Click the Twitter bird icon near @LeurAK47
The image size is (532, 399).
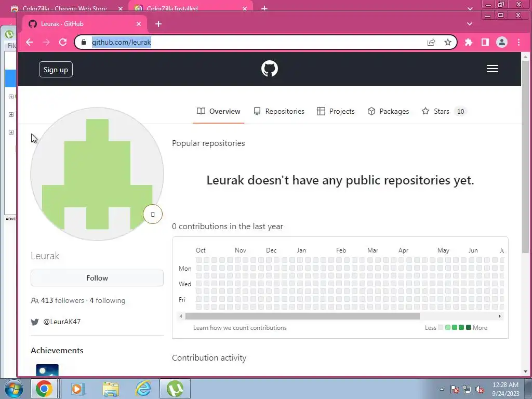(x=35, y=322)
